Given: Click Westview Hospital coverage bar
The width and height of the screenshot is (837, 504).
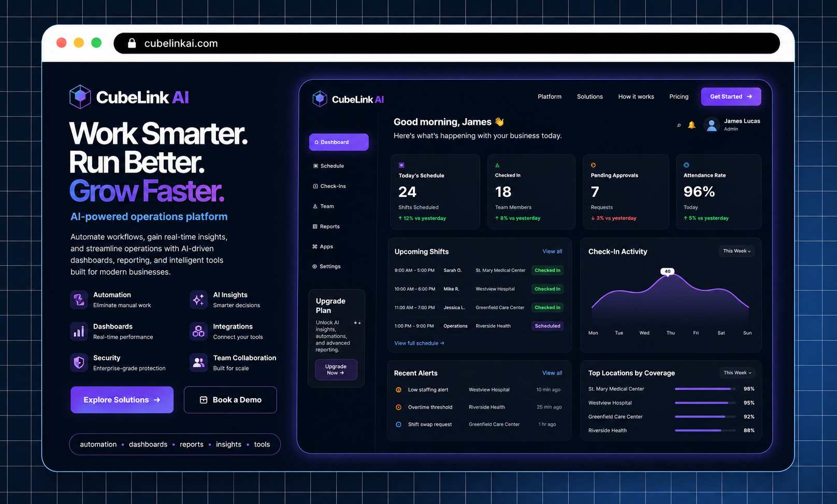Looking at the screenshot, I should pos(705,403).
